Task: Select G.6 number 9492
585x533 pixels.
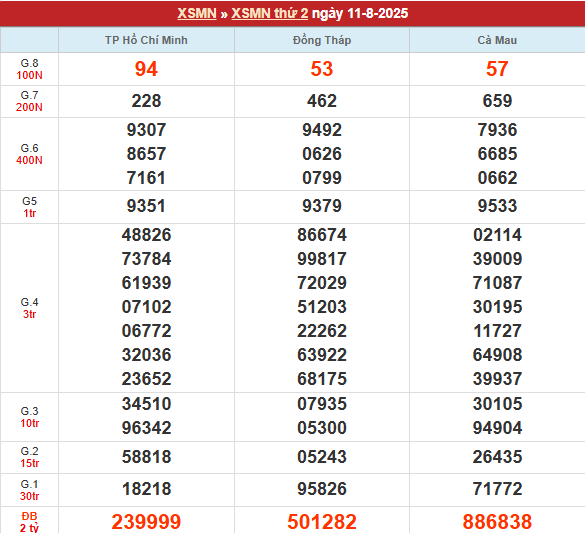Action: point(322,130)
